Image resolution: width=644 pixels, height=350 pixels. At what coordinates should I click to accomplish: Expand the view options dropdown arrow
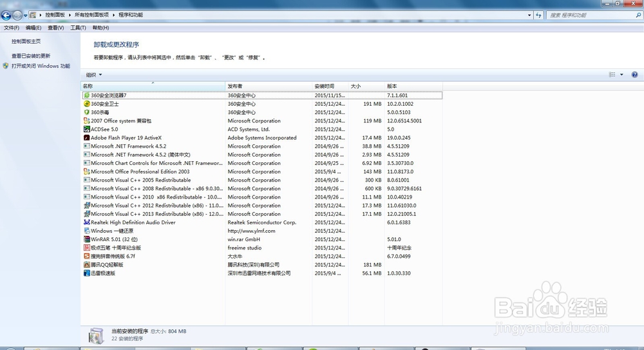point(621,74)
